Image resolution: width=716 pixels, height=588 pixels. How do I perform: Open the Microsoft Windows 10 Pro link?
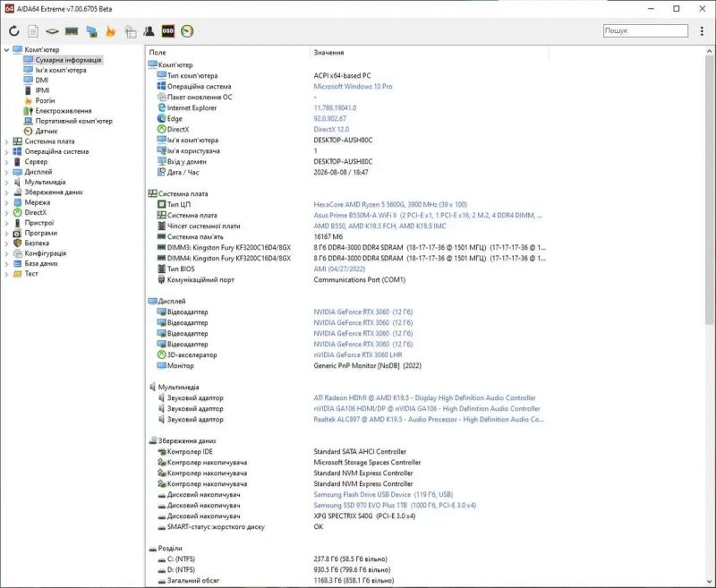tap(353, 86)
